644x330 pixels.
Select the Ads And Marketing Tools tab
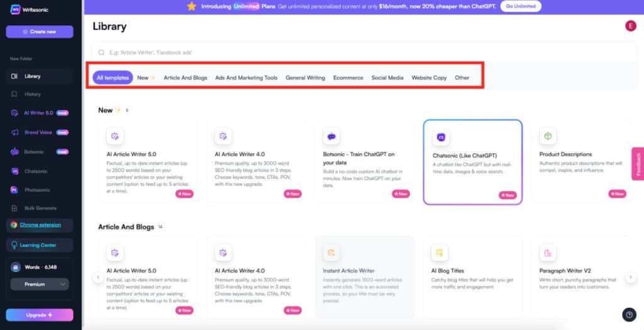[x=246, y=78]
